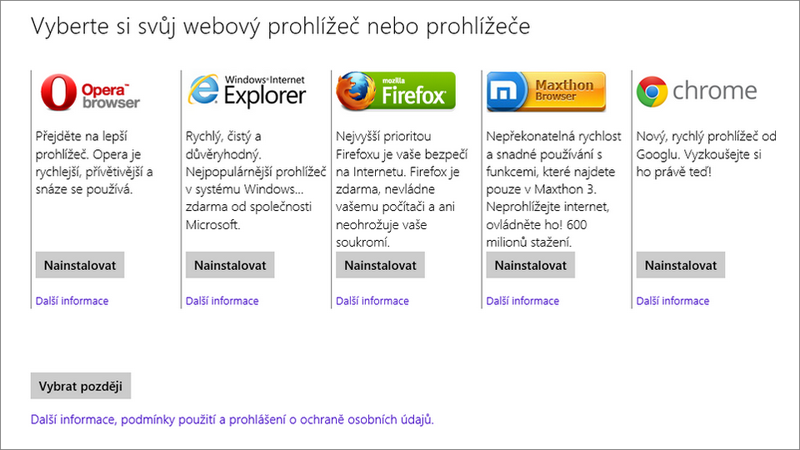Install Firefox with the Nainstalovat button
This screenshot has width=800, height=450.
[x=380, y=265]
